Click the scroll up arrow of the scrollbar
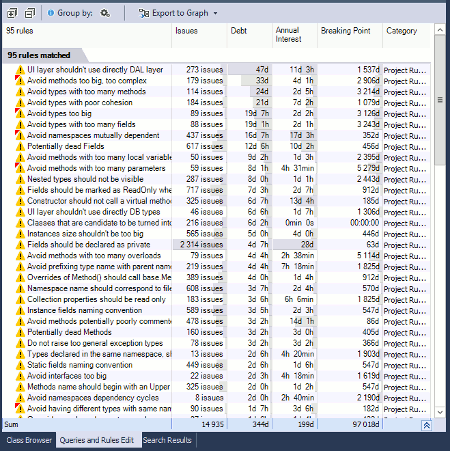 click(440, 30)
